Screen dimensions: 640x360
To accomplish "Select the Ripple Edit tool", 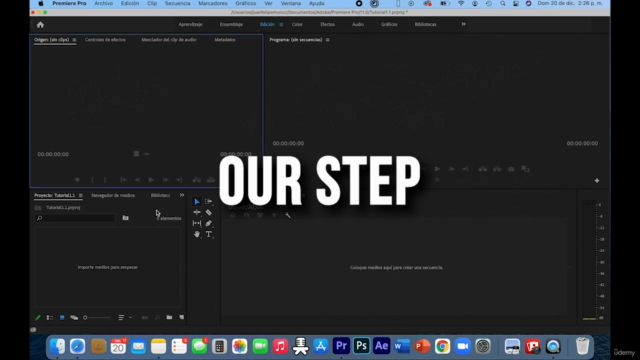I will click(197, 212).
